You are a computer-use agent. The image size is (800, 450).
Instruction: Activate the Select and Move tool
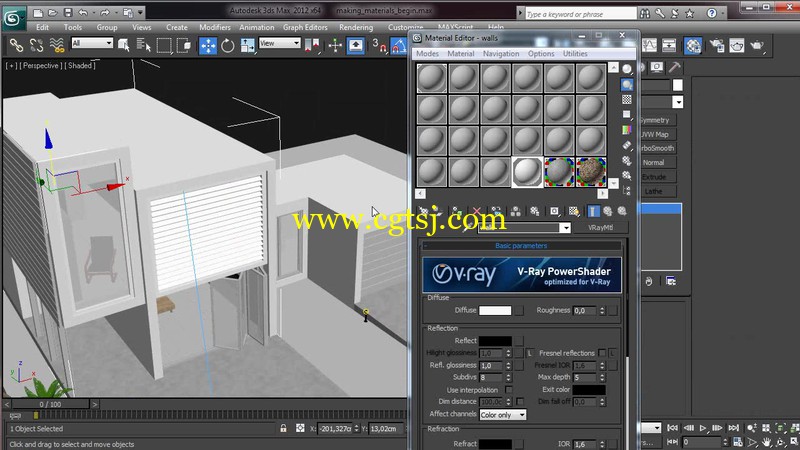(x=208, y=45)
